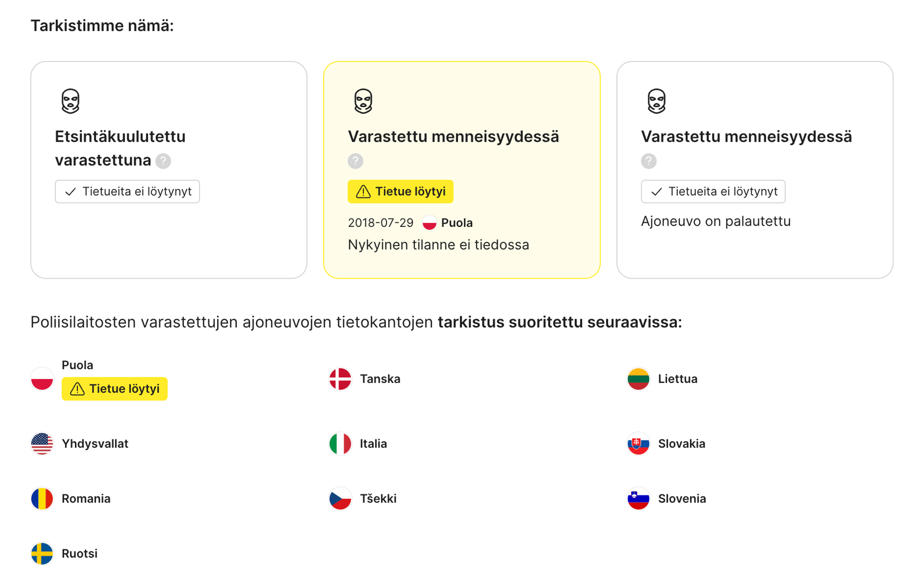The height and width of the screenshot is (586, 924).
Task: Click the Poland flag beside the date 2018-07-29
Action: pyautogui.click(x=429, y=223)
